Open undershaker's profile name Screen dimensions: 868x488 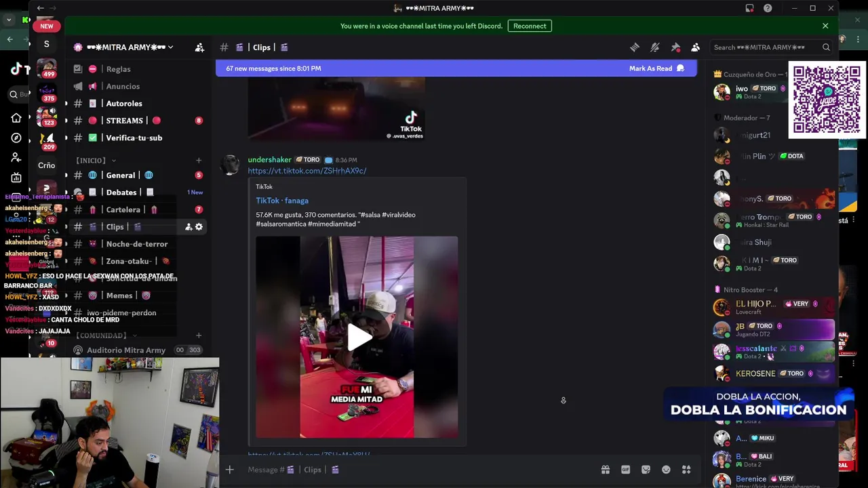point(269,160)
